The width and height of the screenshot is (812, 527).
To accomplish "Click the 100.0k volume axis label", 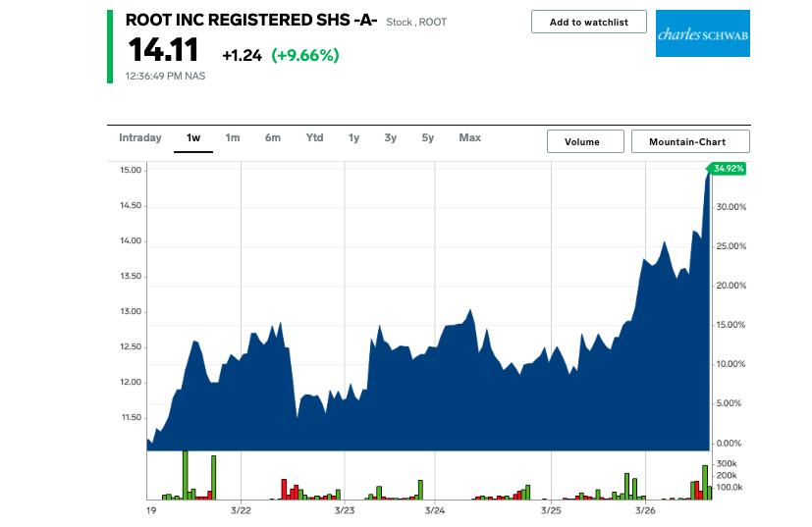I will pyautogui.click(x=730, y=488).
